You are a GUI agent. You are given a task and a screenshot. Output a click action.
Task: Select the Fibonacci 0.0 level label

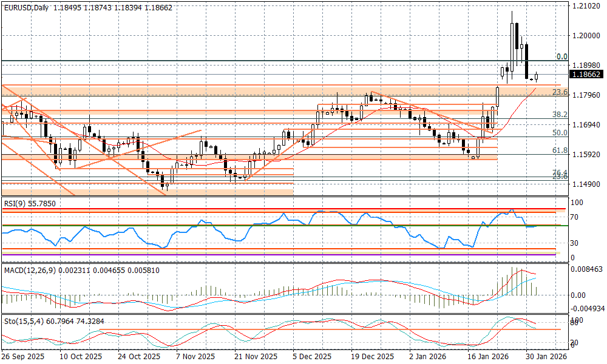(561, 56)
